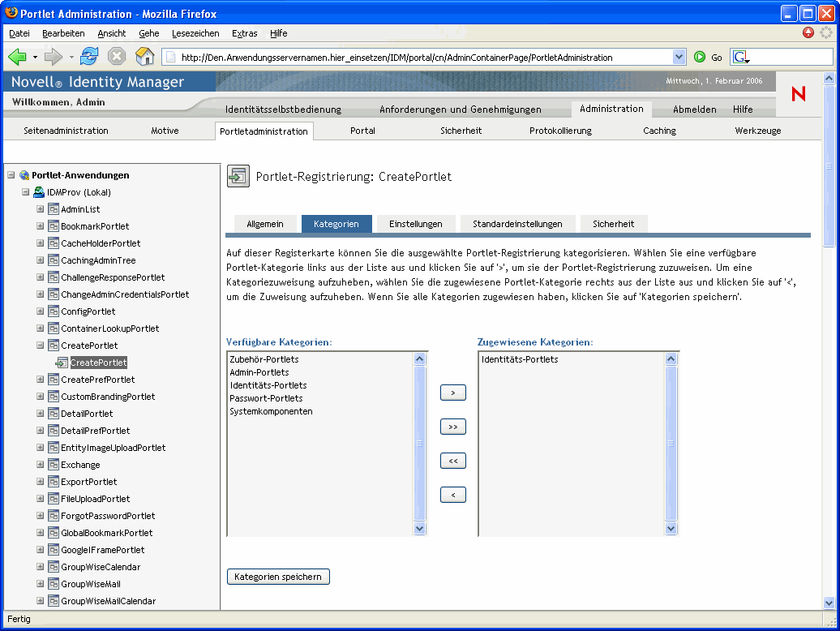Screen dimensions: 840x631
Task: Click the BookmarkPortlet icon in tree
Action: click(x=53, y=226)
